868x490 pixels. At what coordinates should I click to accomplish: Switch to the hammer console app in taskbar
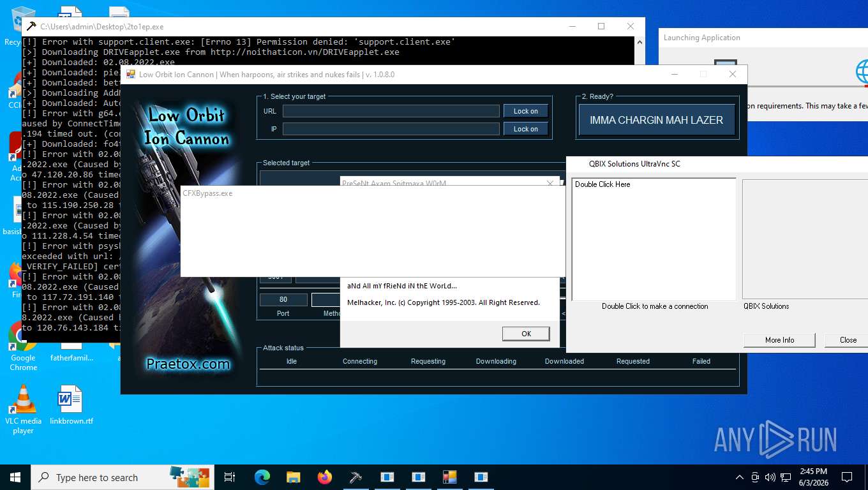click(x=355, y=477)
